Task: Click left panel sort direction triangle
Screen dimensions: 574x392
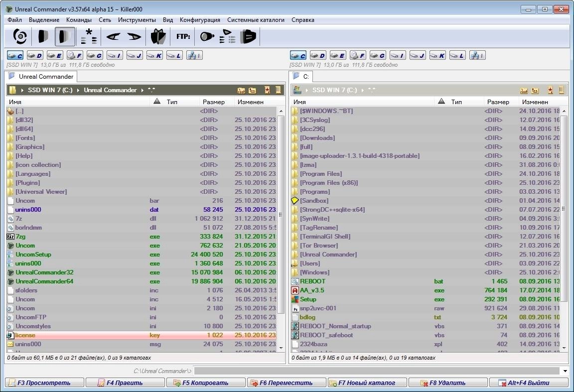Action: [157, 102]
